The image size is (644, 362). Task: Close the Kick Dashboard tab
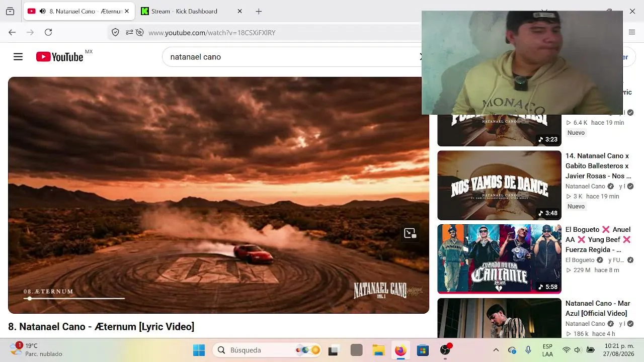239,11
